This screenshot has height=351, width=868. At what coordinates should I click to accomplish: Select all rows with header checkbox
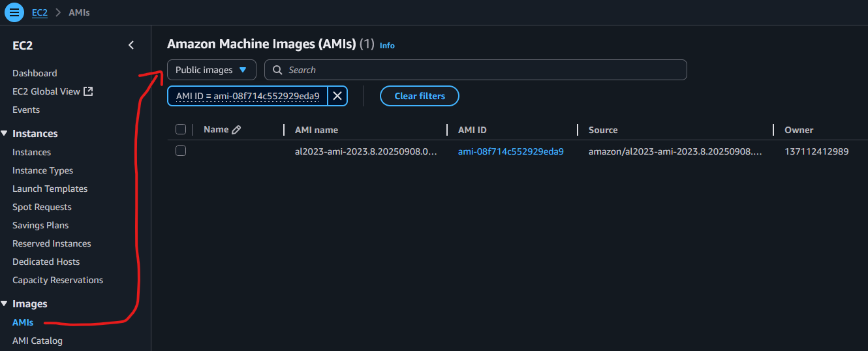point(181,129)
